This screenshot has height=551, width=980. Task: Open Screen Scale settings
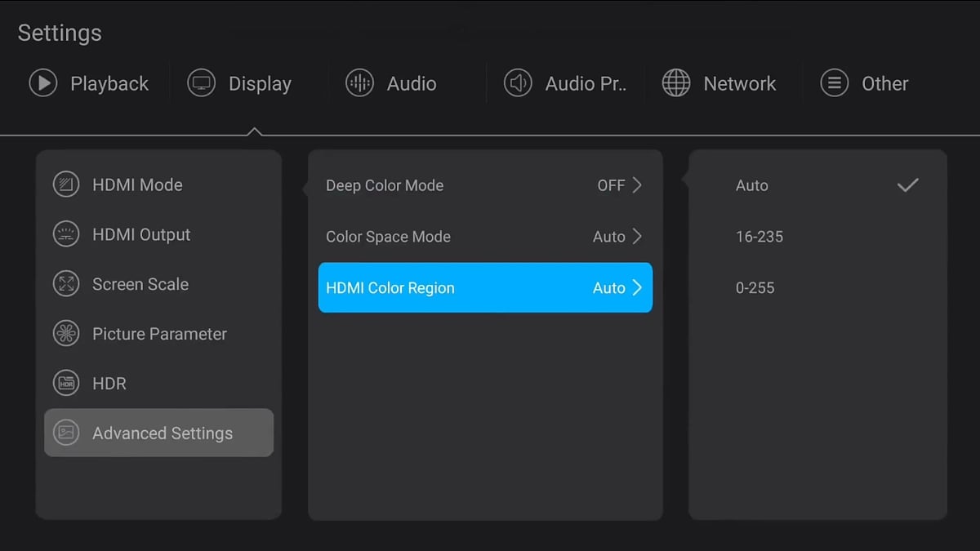(140, 284)
